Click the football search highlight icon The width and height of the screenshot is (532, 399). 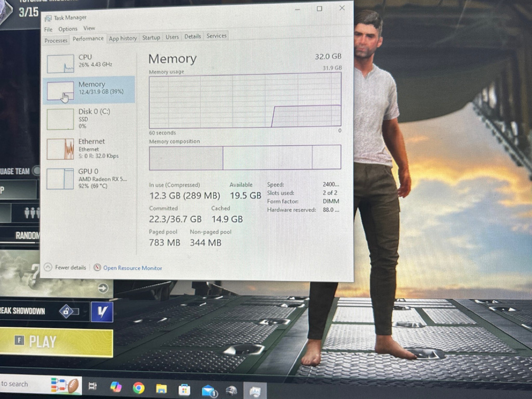(x=65, y=385)
